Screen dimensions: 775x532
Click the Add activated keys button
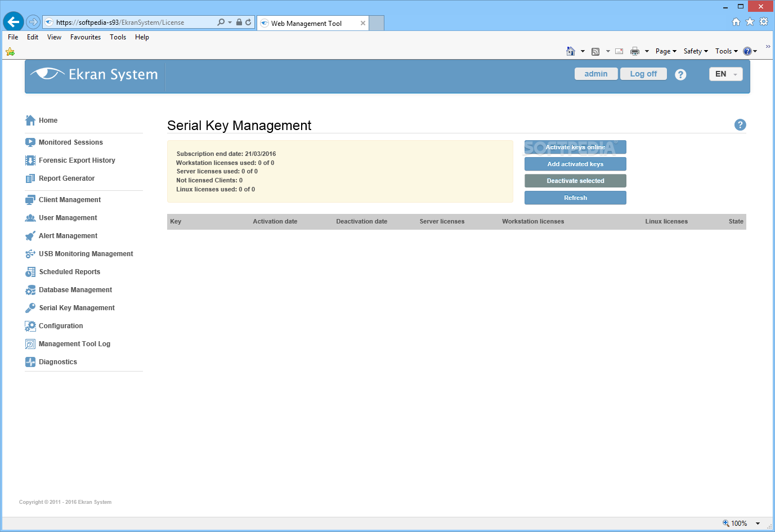point(575,164)
